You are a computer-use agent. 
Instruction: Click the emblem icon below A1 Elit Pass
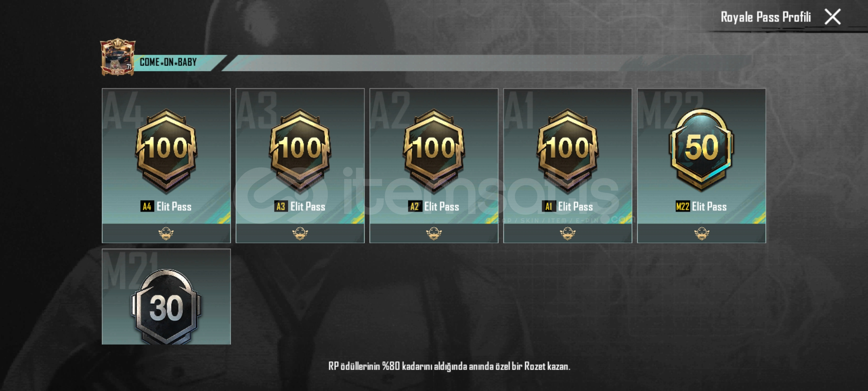point(567,234)
